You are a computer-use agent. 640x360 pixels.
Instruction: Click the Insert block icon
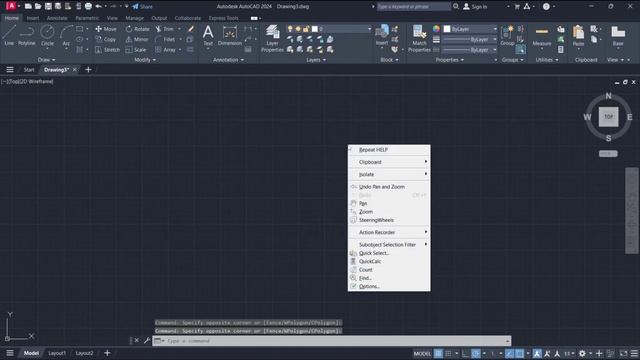[x=382, y=34]
